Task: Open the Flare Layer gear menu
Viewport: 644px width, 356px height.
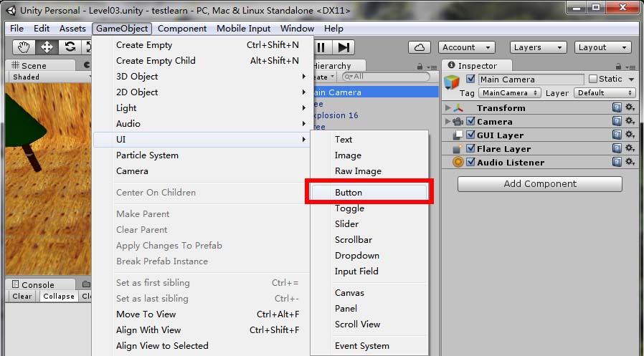Action: coord(630,148)
